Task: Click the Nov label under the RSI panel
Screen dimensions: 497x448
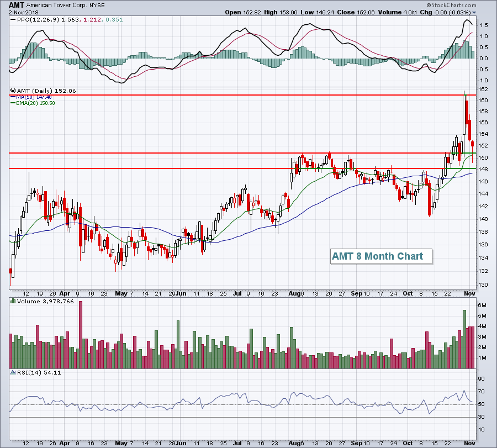Action: coord(469,443)
